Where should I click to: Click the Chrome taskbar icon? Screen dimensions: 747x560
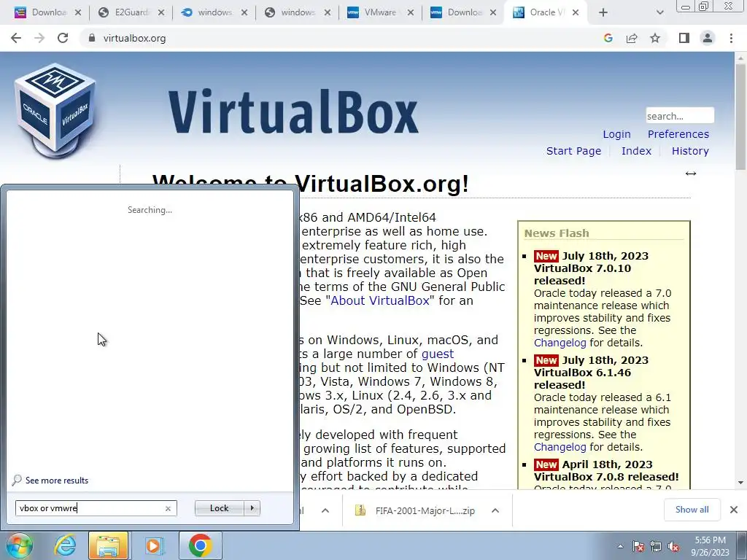(x=200, y=545)
